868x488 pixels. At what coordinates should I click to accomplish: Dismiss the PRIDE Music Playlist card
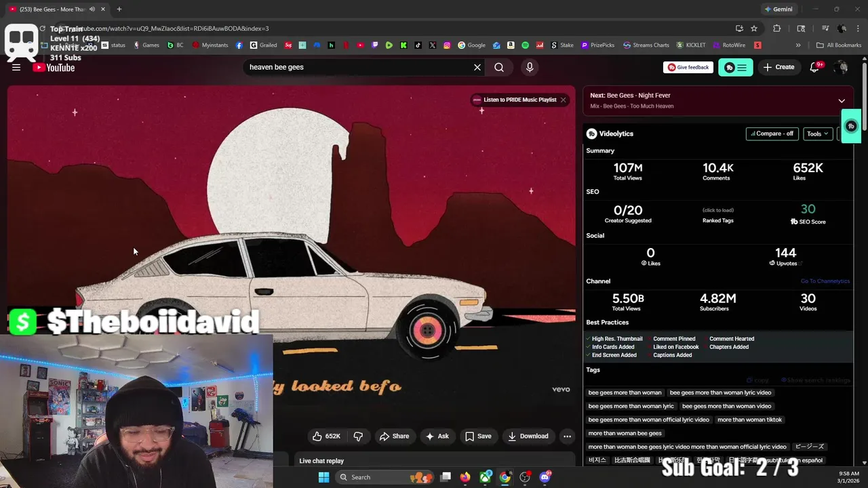click(563, 100)
